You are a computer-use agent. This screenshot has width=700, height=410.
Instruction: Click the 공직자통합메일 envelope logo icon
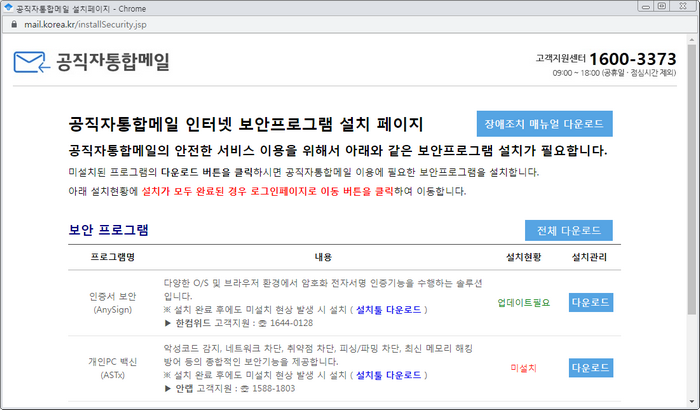[x=32, y=62]
